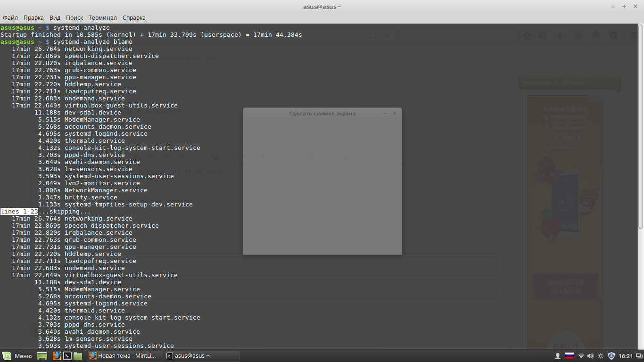644x362 pixels.
Task: Switch to Новая тема Firefox taskbar window
Action: [124, 356]
